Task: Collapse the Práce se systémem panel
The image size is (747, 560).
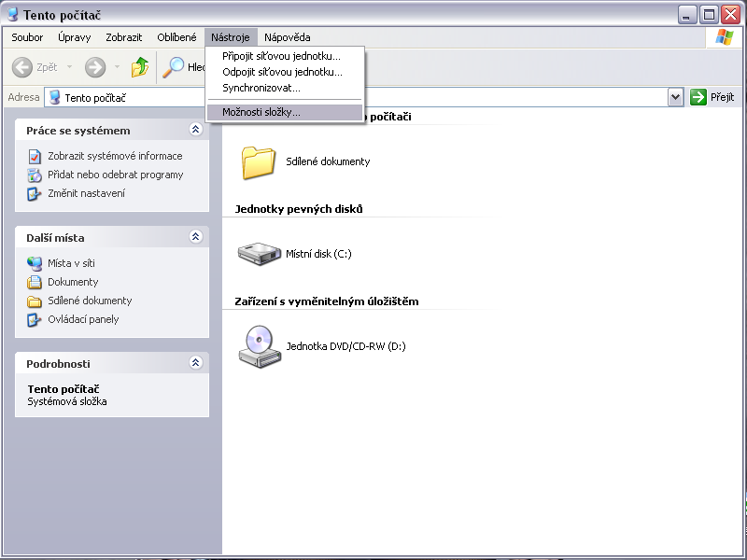Action: 195,130
